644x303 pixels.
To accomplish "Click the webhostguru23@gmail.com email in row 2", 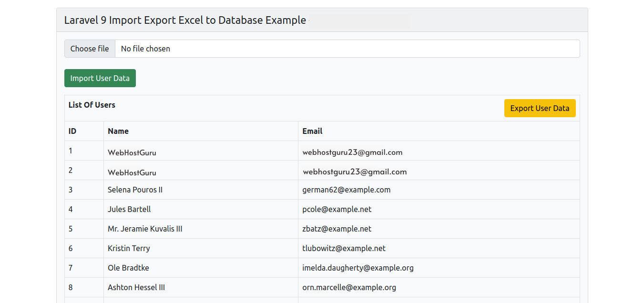I will tap(355, 172).
